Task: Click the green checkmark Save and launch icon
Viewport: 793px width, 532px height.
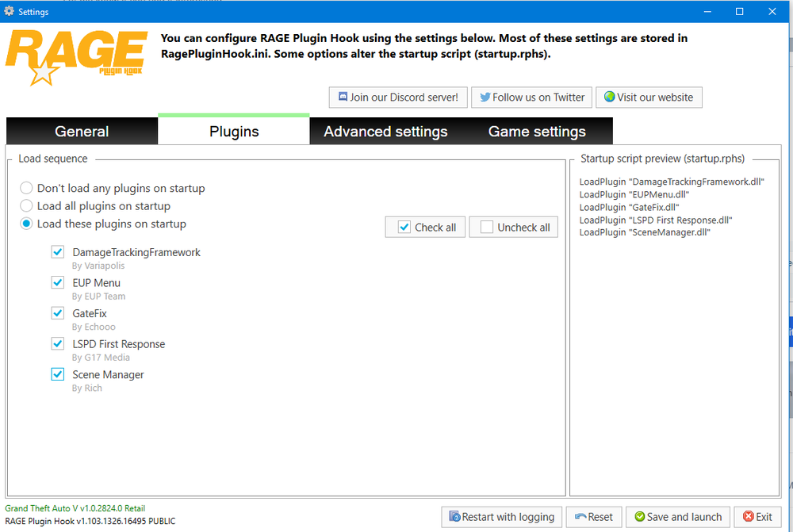Action: (640, 516)
